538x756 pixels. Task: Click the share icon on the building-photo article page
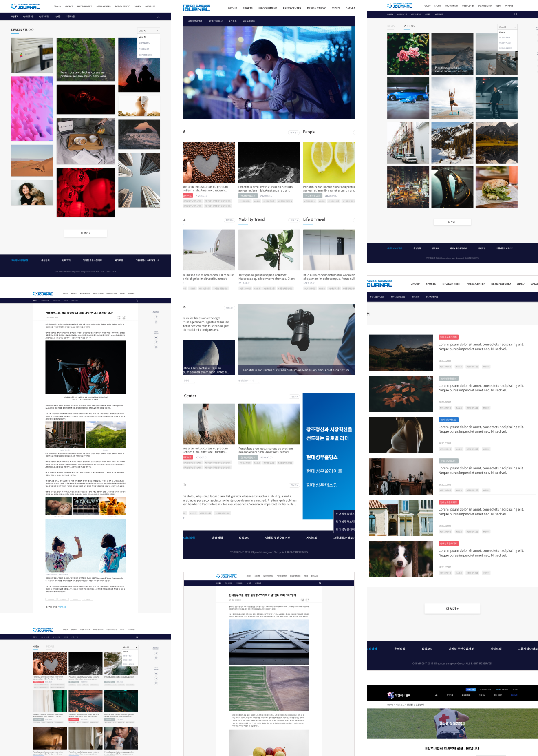307,600
